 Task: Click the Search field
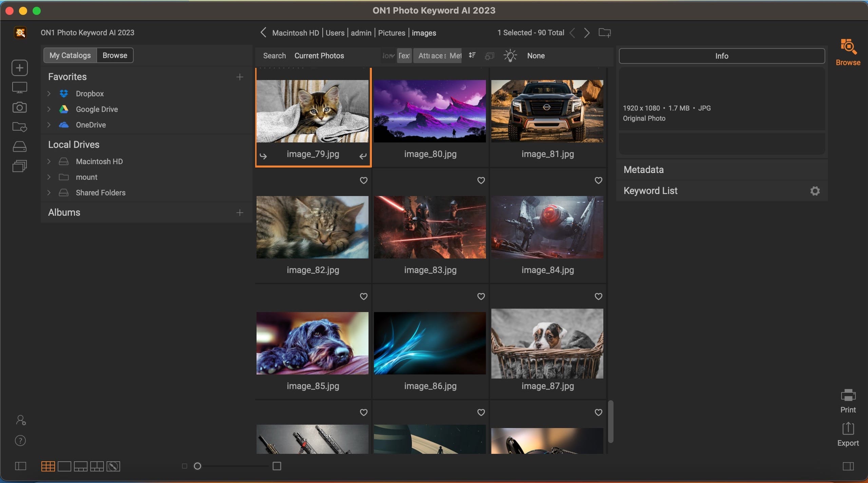click(x=275, y=56)
